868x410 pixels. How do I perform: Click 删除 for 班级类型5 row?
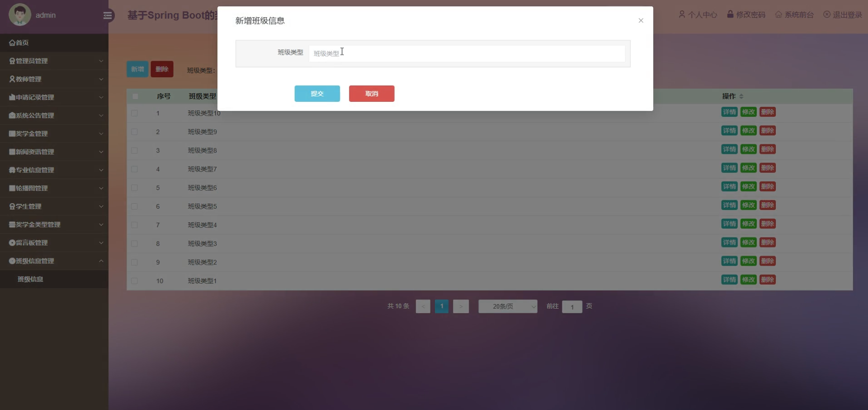coord(768,205)
